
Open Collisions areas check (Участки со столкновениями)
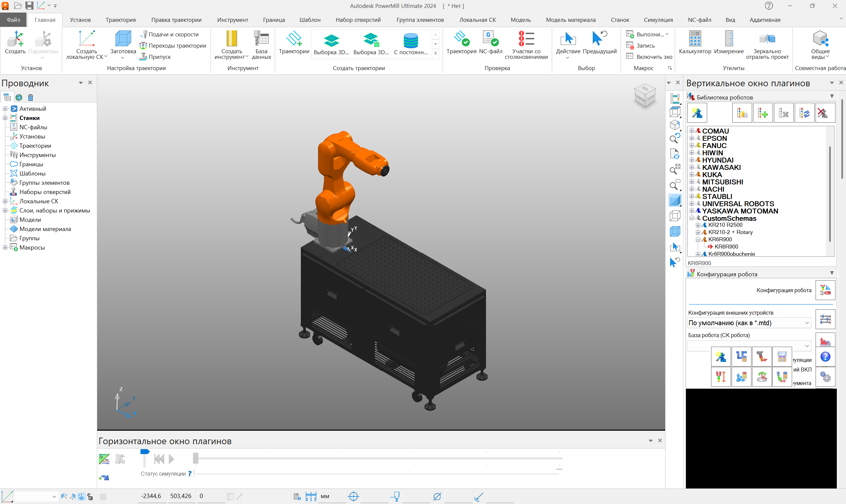[x=526, y=44]
